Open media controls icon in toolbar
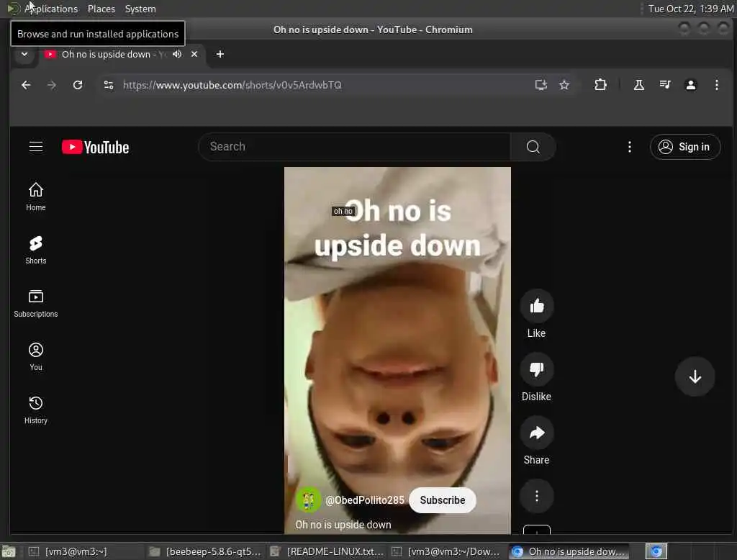This screenshot has width=737, height=560. 664,85
